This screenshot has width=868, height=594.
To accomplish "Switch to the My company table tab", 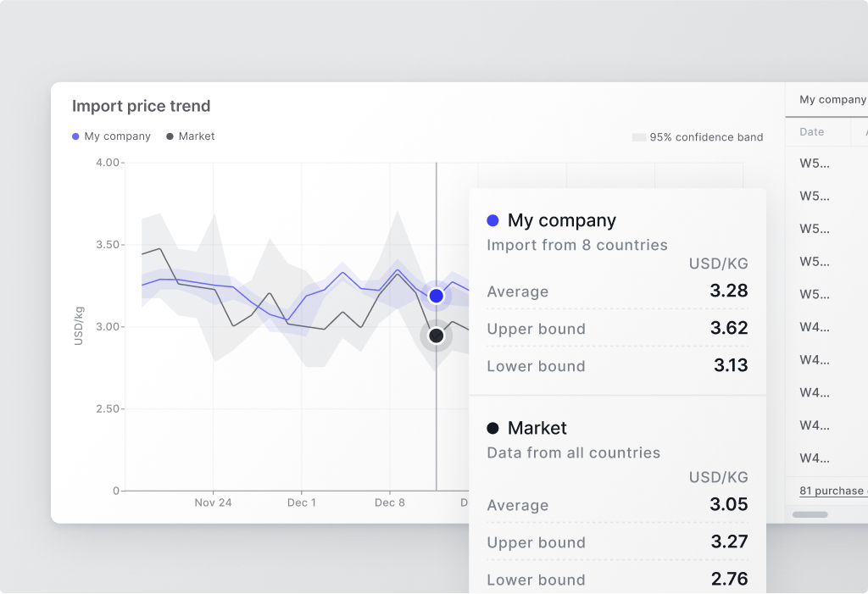I will tap(832, 100).
